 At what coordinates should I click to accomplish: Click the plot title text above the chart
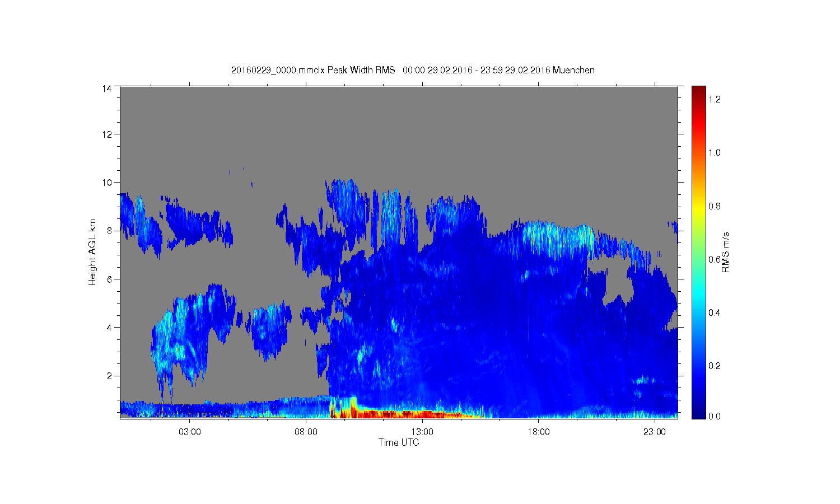coord(413,70)
